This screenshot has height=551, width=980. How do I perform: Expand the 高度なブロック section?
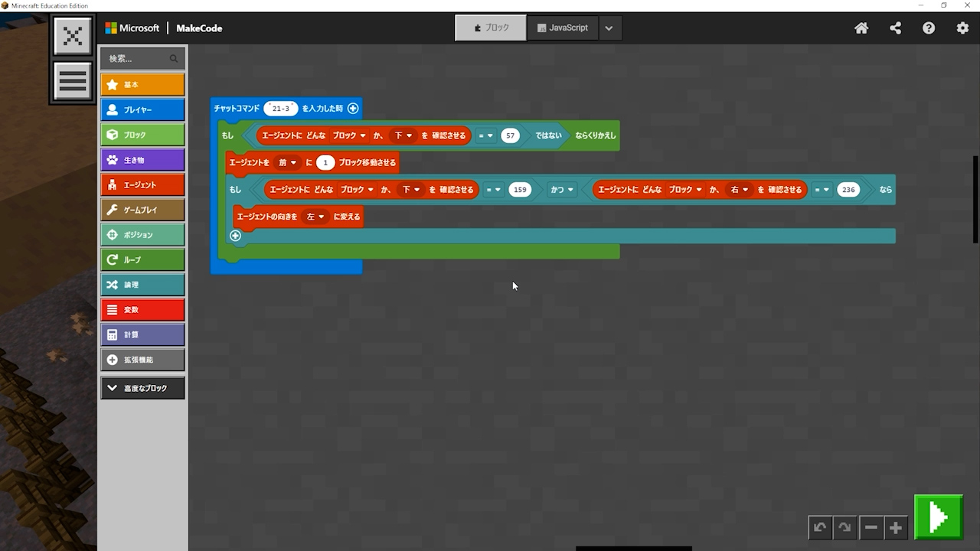click(142, 388)
